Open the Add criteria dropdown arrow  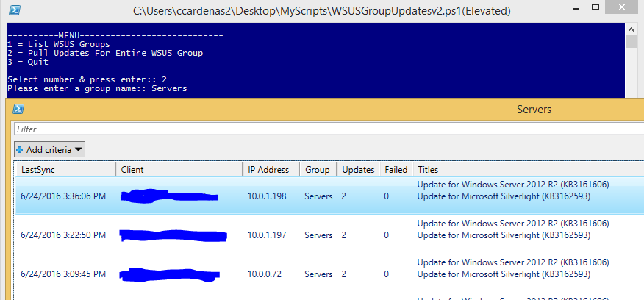click(78, 150)
